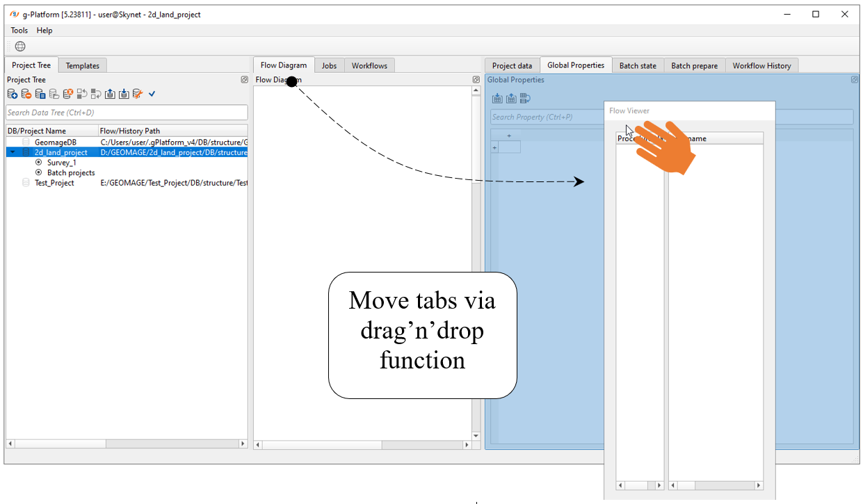The image size is (863, 504).
Task: Select the Survey_1 radio item
Action: click(38, 163)
